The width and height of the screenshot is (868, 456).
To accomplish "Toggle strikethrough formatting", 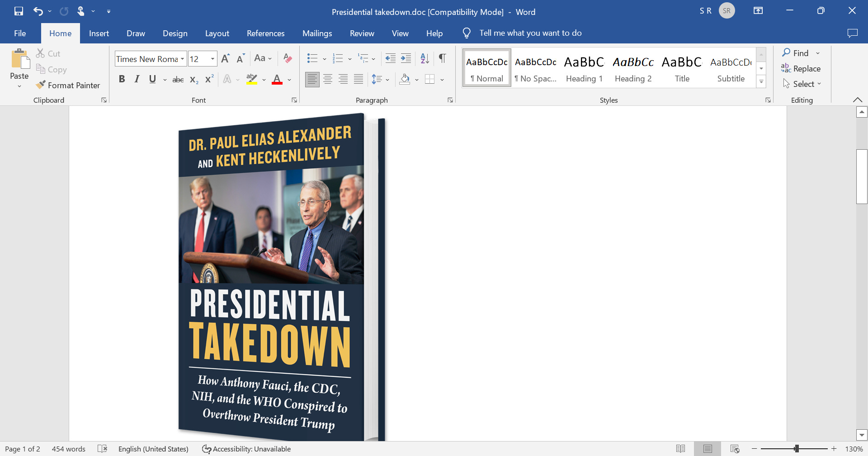I will click(x=178, y=80).
